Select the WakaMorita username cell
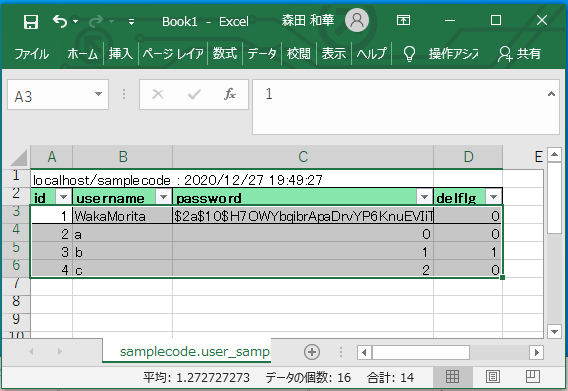The height and width of the screenshot is (391, 568). point(122,216)
